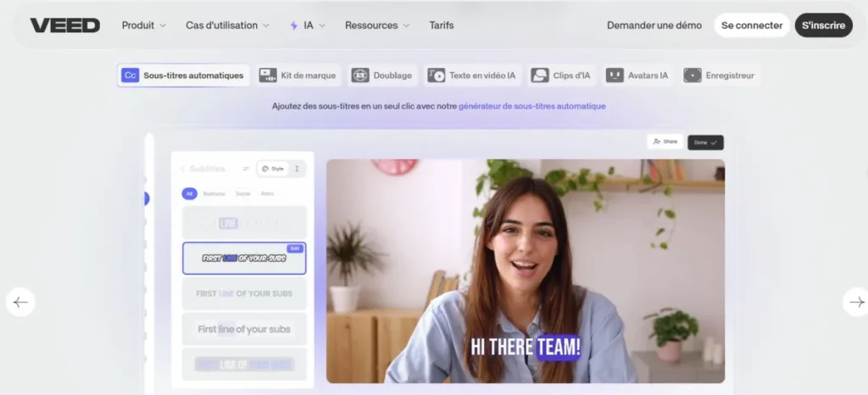The width and height of the screenshot is (868, 395).
Task: Choose the Avatars IA face icon
Action: pos(615,75)
